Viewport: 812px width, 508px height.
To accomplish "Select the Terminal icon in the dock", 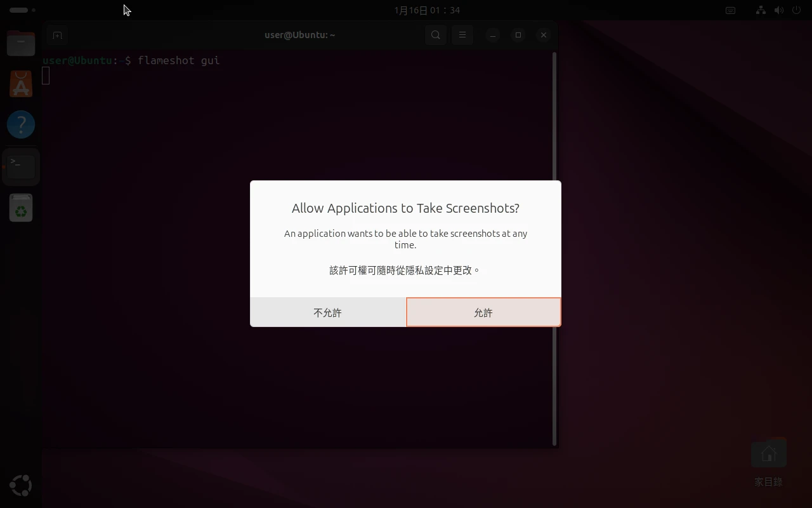I will click(21, 166).
